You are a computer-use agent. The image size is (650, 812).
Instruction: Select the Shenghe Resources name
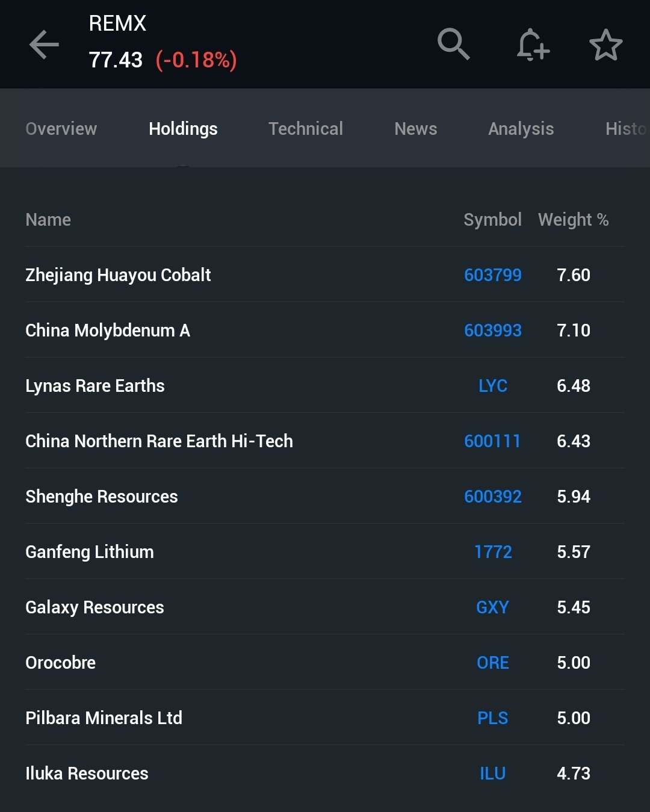(102, 497)
